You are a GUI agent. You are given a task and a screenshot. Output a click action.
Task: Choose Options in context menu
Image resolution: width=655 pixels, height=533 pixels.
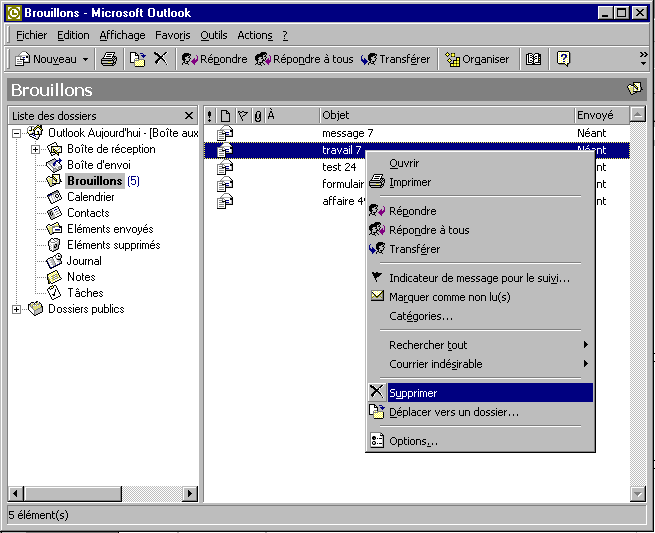480,441
